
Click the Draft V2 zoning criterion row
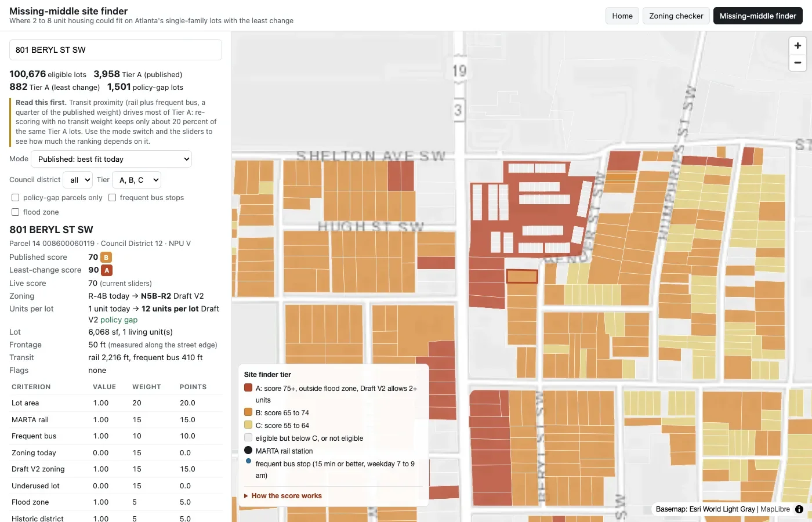click(116, 469)
